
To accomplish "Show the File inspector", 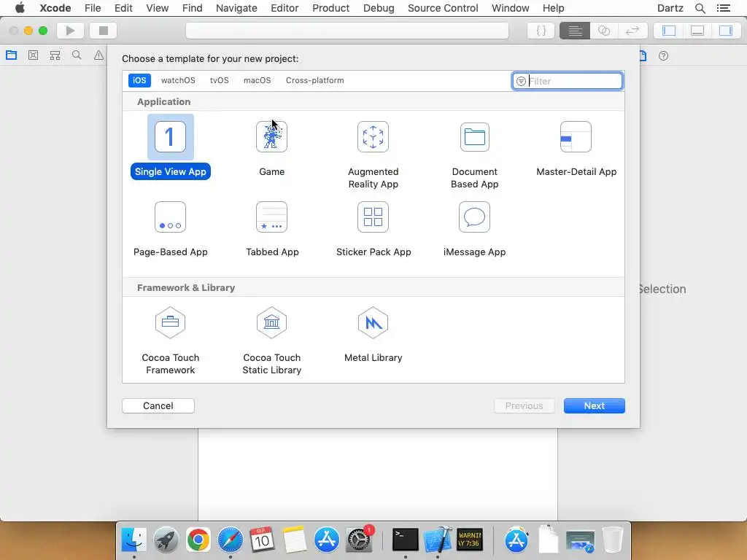I will click(x=643, y=55).
